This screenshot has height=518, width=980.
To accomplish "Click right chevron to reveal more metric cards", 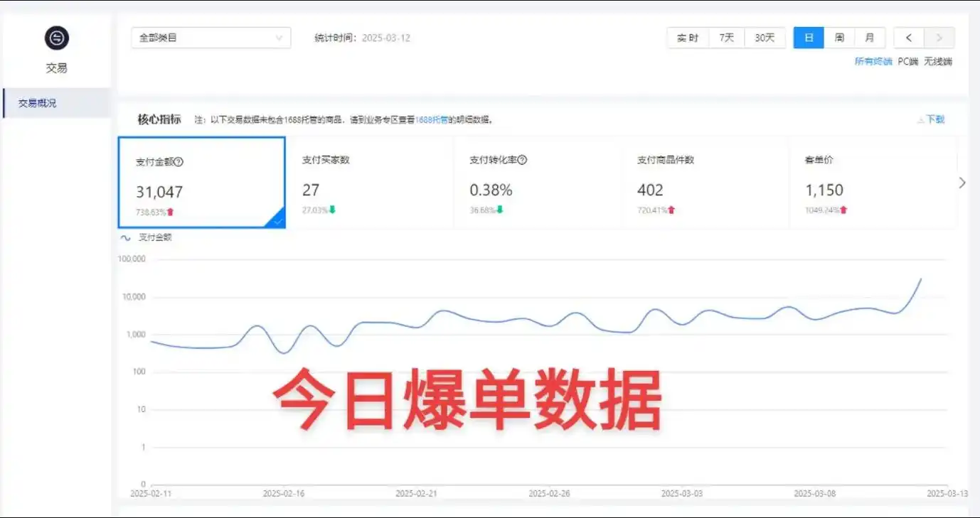I will pyautogui.click(x=962, y=183).
